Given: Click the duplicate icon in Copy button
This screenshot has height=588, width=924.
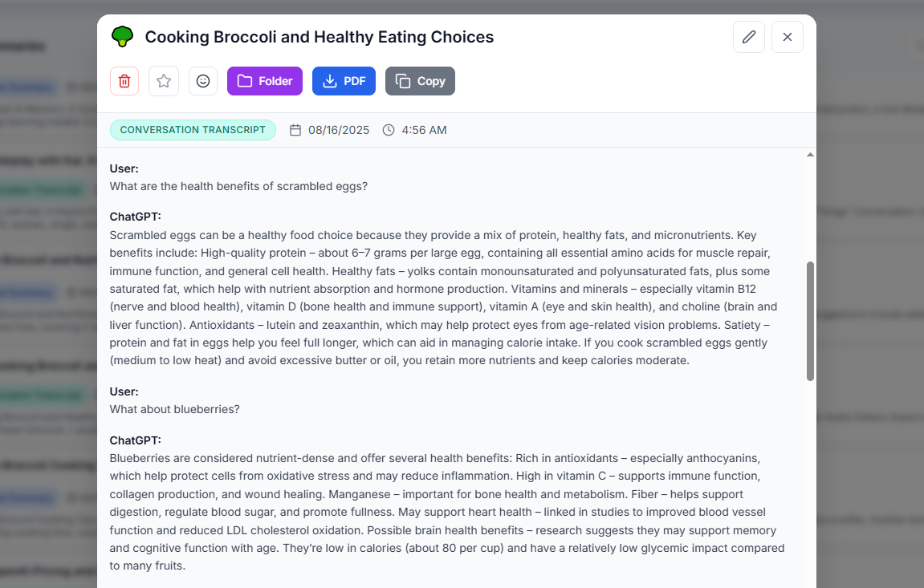Looking at the screenshot, I should pyautogui.click(x=403, y=81).
